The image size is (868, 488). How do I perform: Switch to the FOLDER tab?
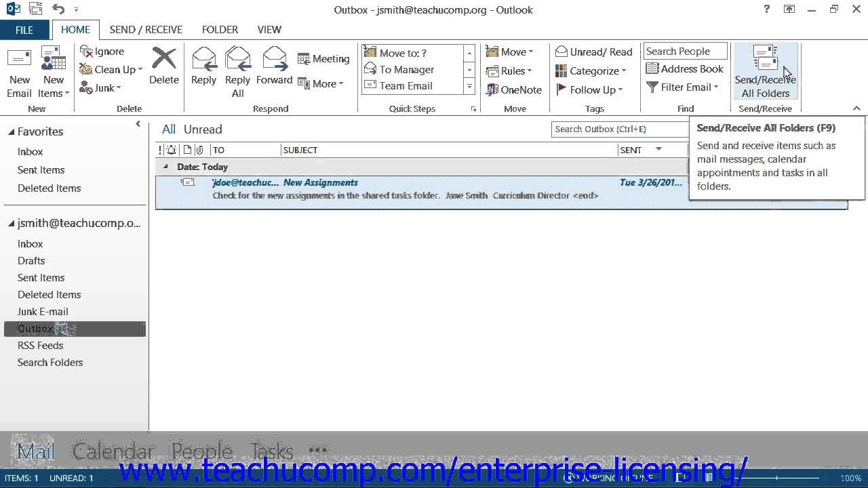point(220,30)
